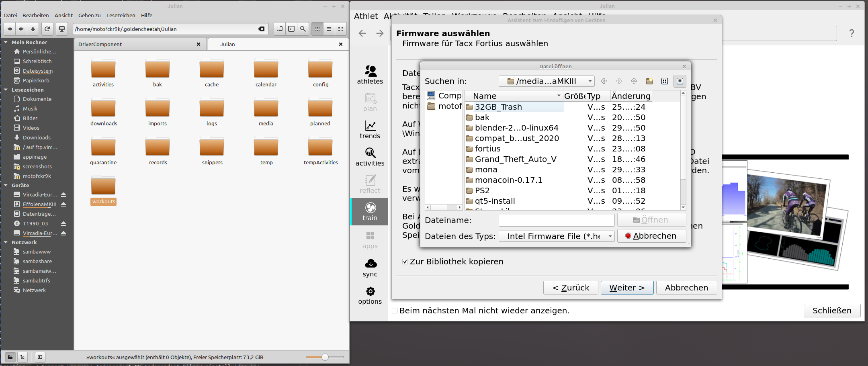The image size is (868, 366).
Task: Enable 'Beim nächsten Mal nicht wieder anzeigen'
Action: (395, 310)
